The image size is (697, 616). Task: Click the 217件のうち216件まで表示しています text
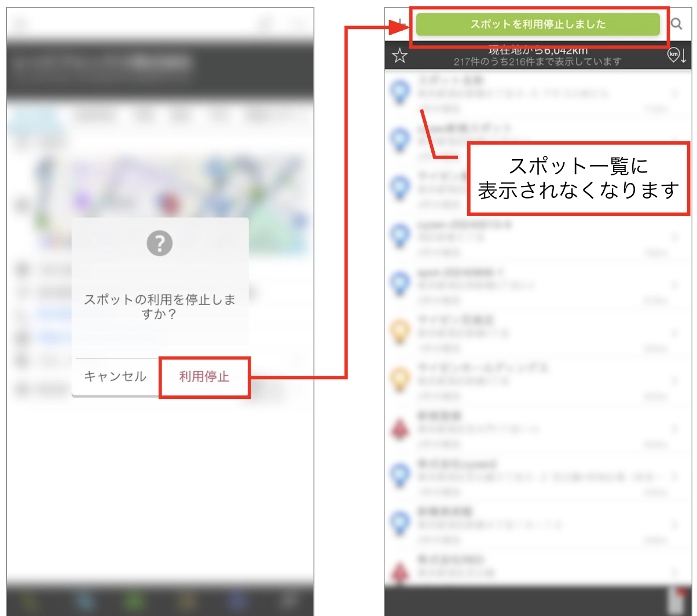[537, 61]
